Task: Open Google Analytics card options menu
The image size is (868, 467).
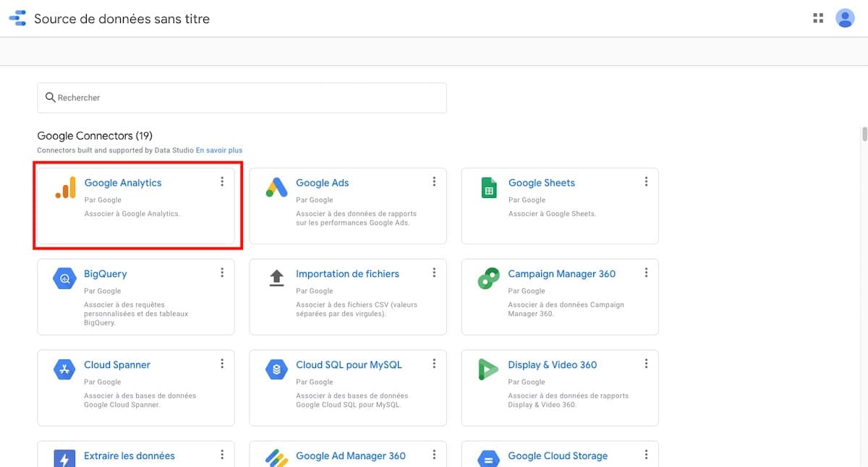Action: pyautogui.click(x=222, y=181)
